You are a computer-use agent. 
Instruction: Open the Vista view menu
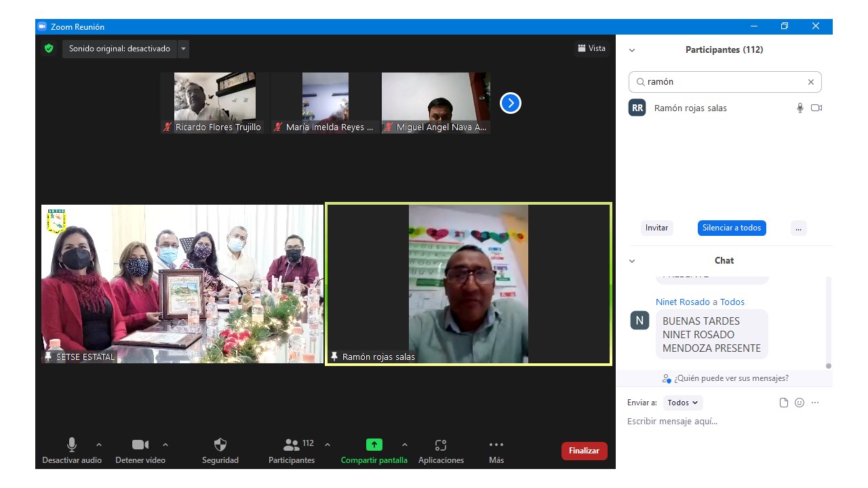tap(591, 48)
